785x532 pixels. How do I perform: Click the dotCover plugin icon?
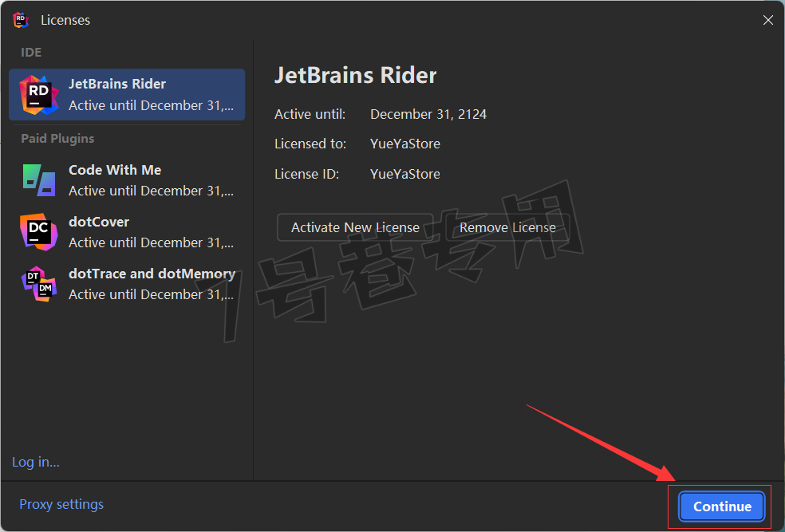(38, 232)
